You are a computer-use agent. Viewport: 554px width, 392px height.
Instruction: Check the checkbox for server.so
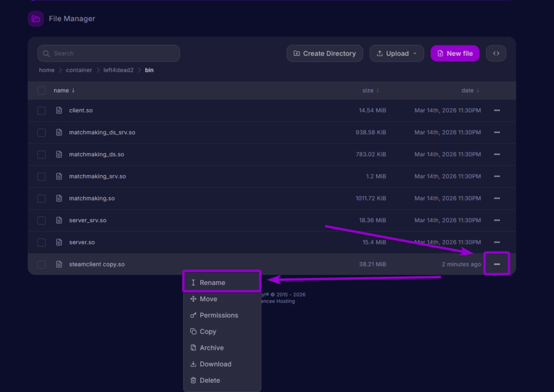click(41, 242)
